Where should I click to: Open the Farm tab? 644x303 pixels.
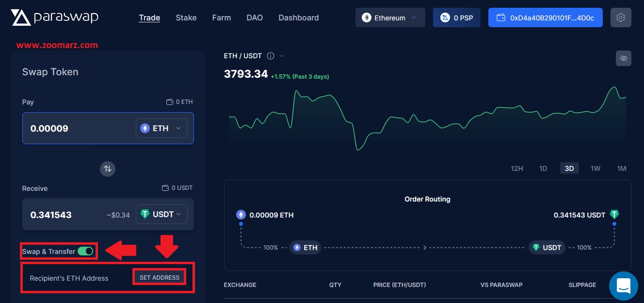222,17
